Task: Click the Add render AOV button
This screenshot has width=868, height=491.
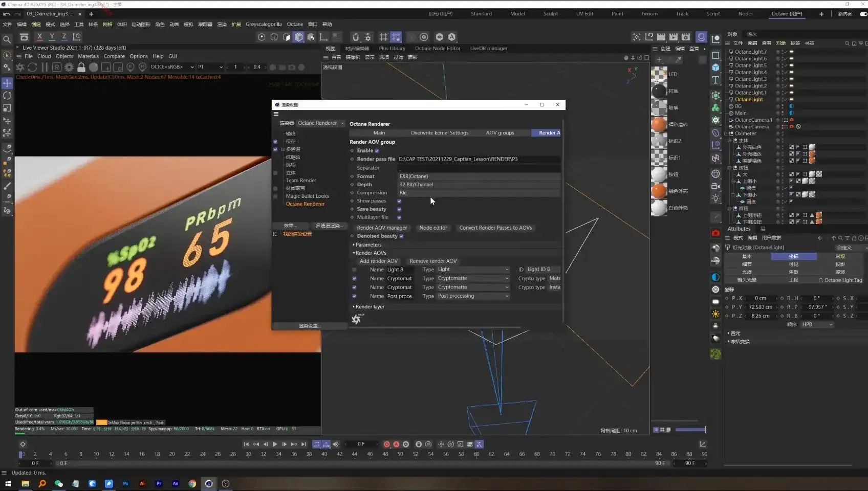Action: (x=378, y=261)
